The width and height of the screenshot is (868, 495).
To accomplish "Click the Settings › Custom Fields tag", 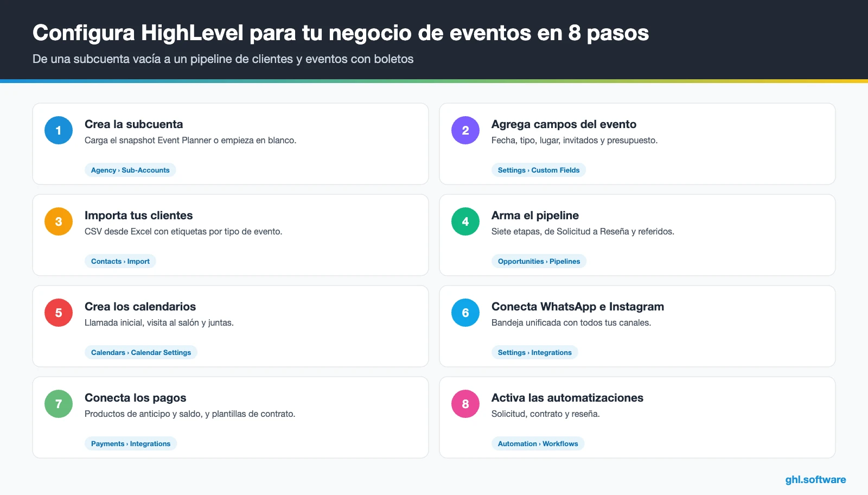I will (x=539, y=170).
